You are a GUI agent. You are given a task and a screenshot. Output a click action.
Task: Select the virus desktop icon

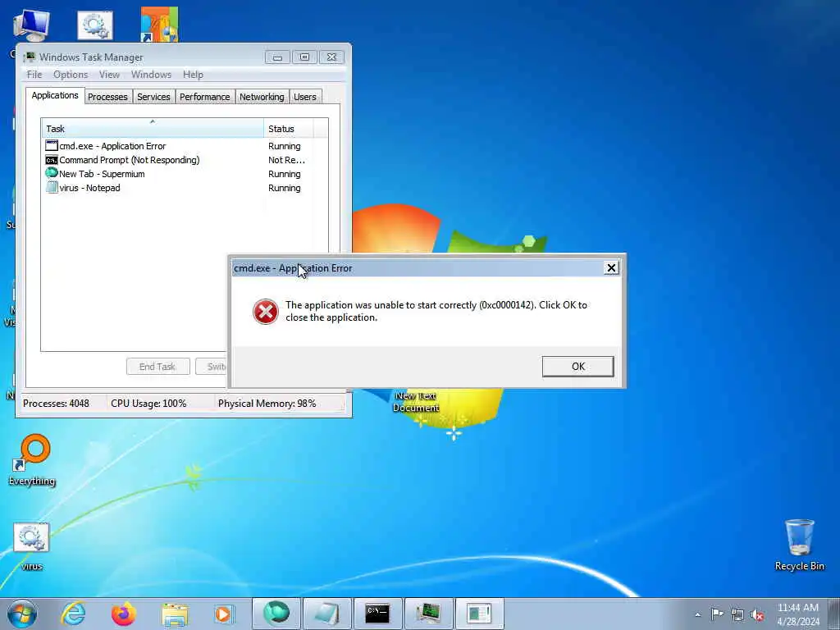tap(32, 546)
